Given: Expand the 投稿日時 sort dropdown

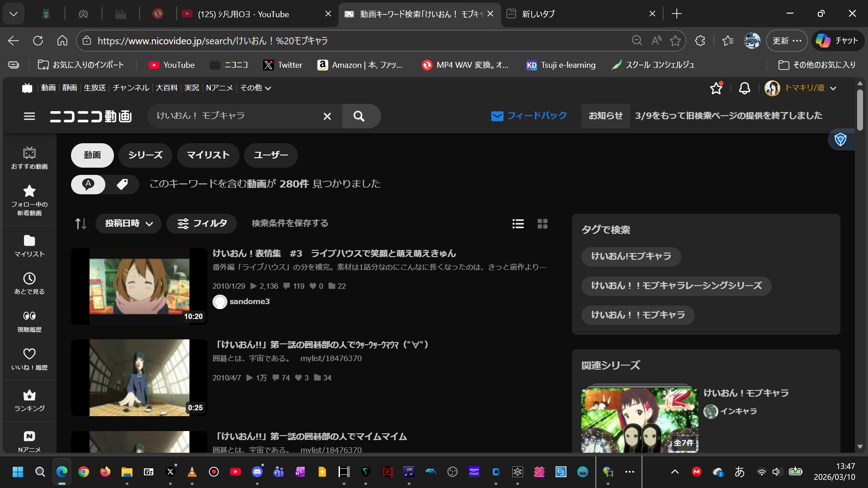Looking at the screenshot, I should pyautogui.click(x=128, y=224).
